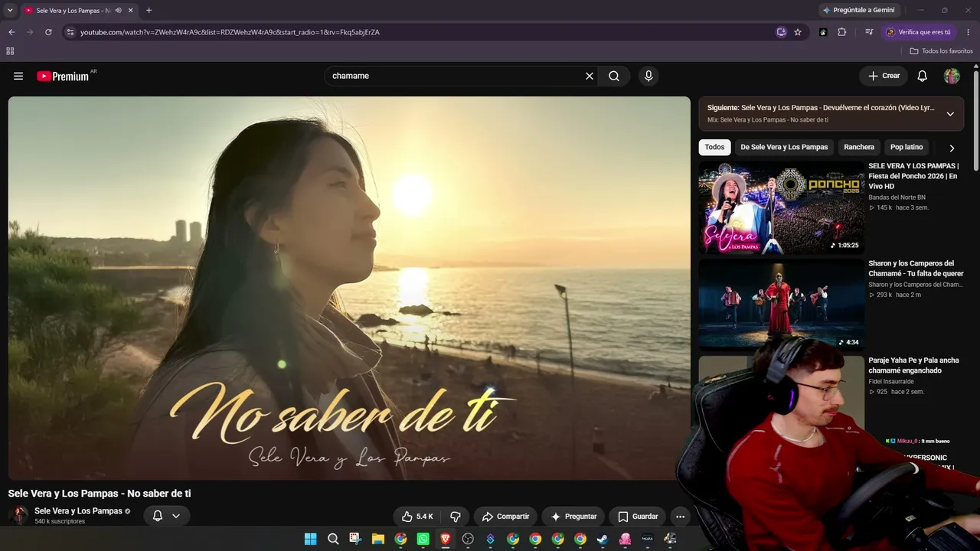Open OBS Studio from the taskbar

pos(468,539)
